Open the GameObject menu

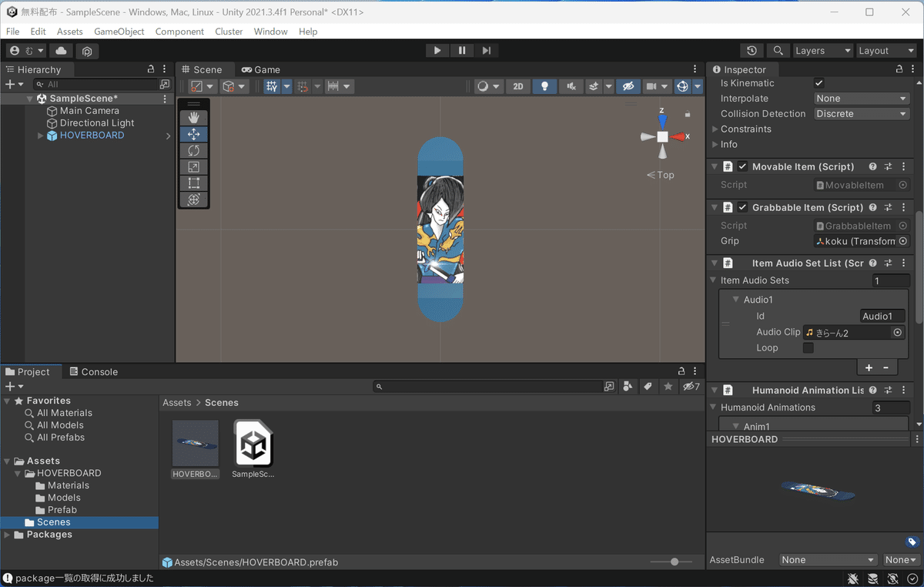coord(119,32)
